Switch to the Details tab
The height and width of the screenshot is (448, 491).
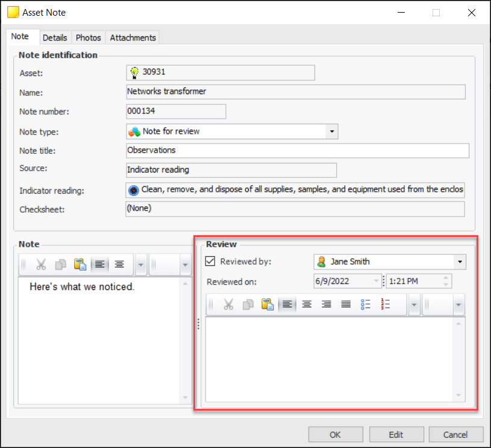click(55, 37)
